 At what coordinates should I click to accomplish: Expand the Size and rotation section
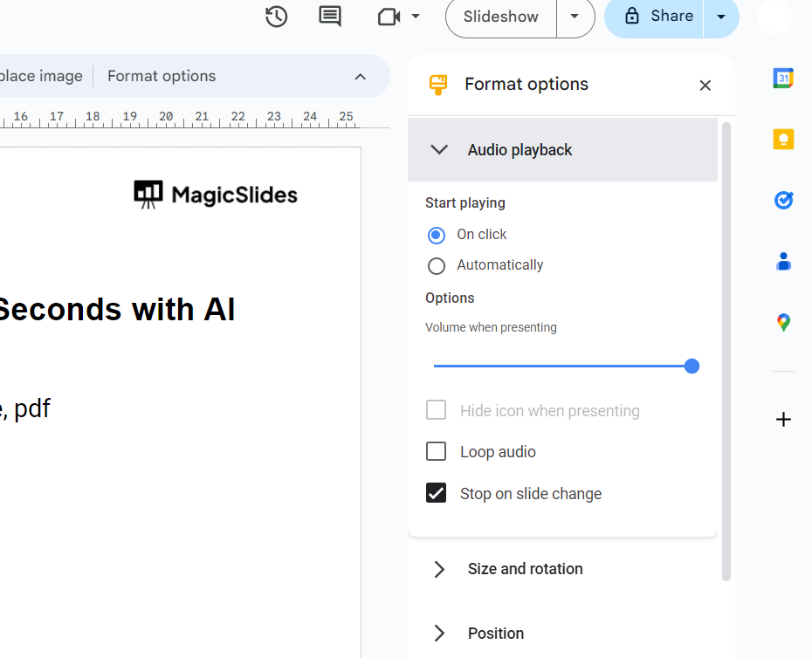[x=439, y=569]
